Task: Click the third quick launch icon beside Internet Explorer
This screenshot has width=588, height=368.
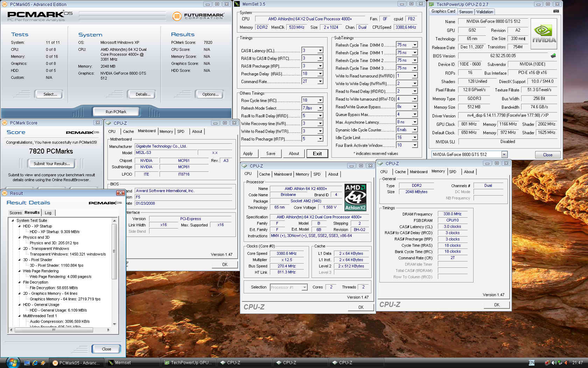Action: click(43, 363)
